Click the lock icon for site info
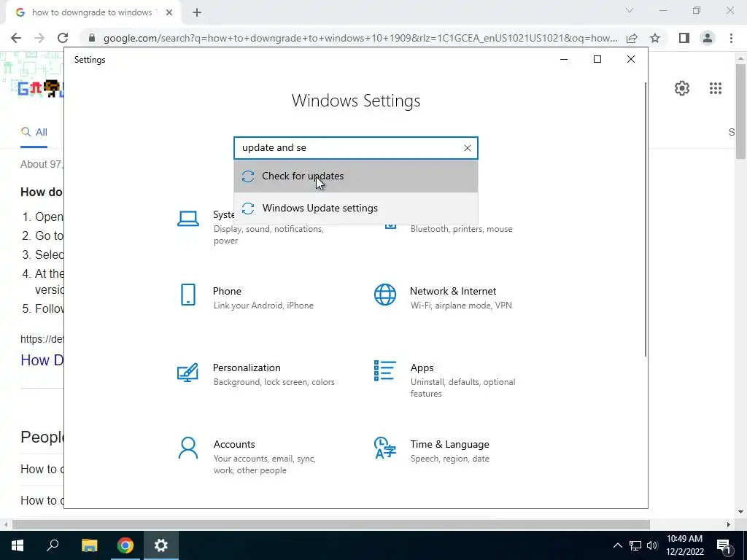This screenshot has width=747, height=560. click(x=92, y=38)
